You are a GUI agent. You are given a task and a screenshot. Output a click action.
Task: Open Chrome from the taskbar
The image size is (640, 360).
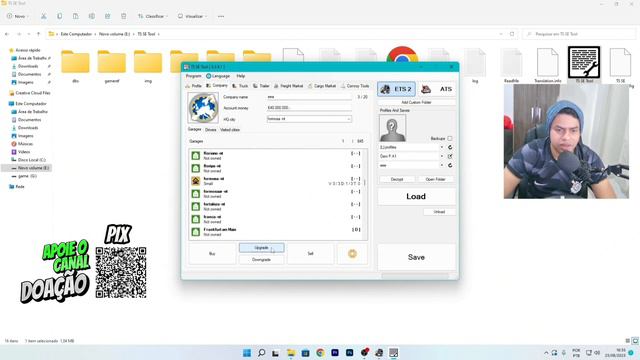click(320, 353)
